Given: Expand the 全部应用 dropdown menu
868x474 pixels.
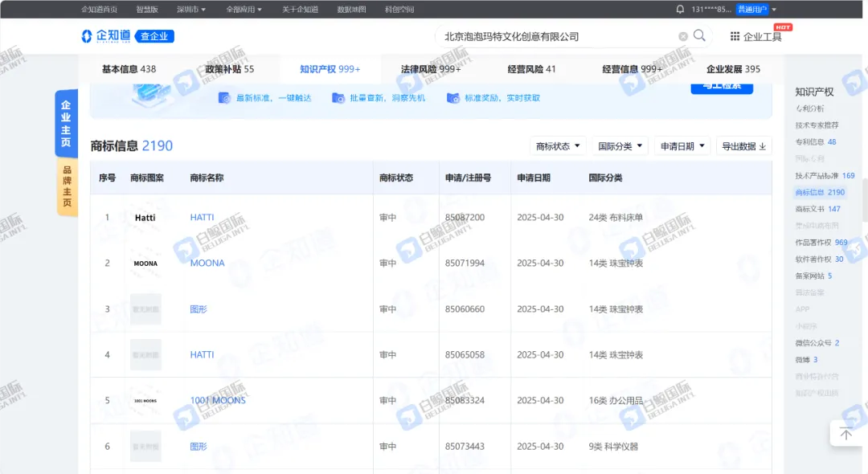Looking at the screenshot, I should pyautogui.click(x=244, y=10).
